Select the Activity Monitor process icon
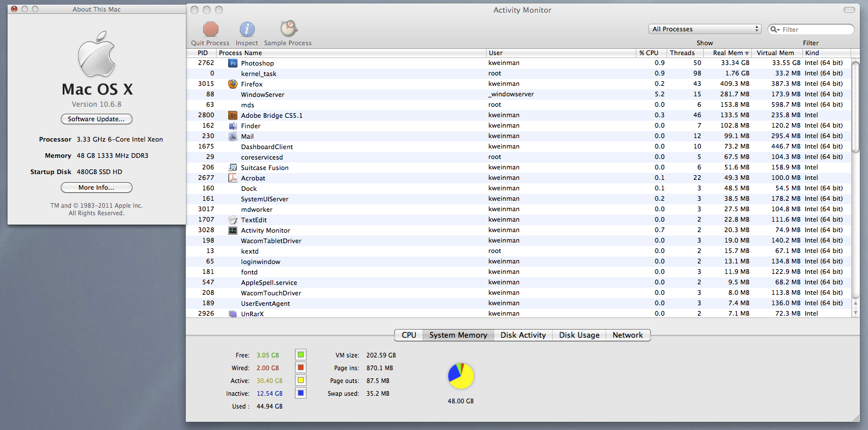The width and height of the screenshot is (868, 430). click(233, 230)
